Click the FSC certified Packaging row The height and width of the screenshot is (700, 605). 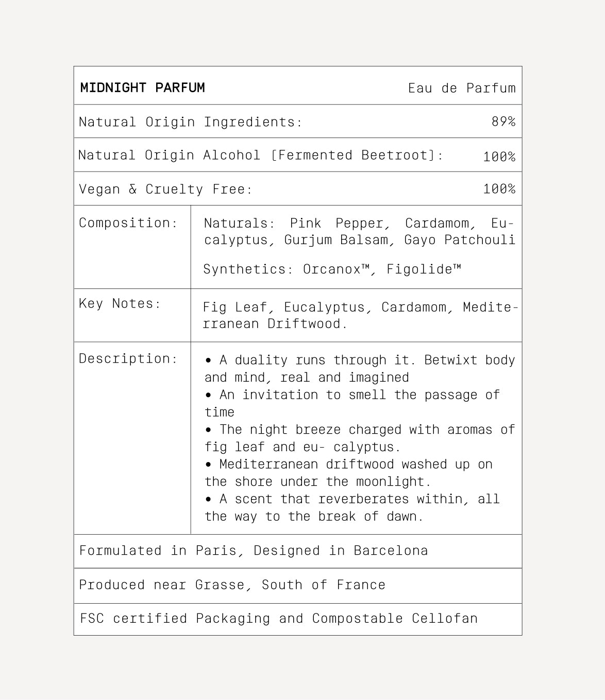(279, 619)
